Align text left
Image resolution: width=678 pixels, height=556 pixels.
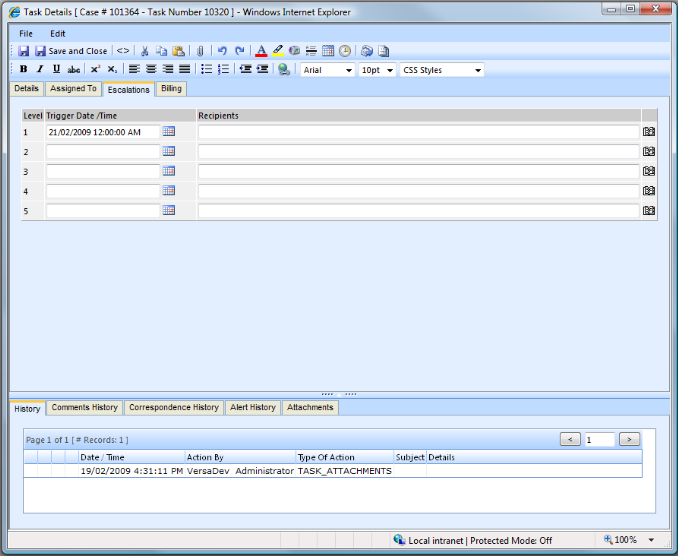134,69
